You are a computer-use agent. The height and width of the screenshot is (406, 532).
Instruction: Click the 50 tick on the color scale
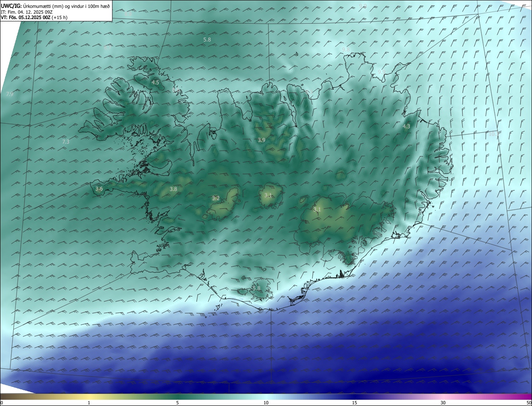(529, 403)
